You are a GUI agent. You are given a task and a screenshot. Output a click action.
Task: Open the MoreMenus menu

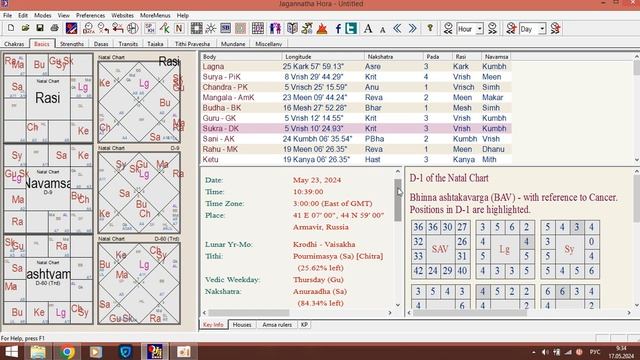(x=155, y=16)
